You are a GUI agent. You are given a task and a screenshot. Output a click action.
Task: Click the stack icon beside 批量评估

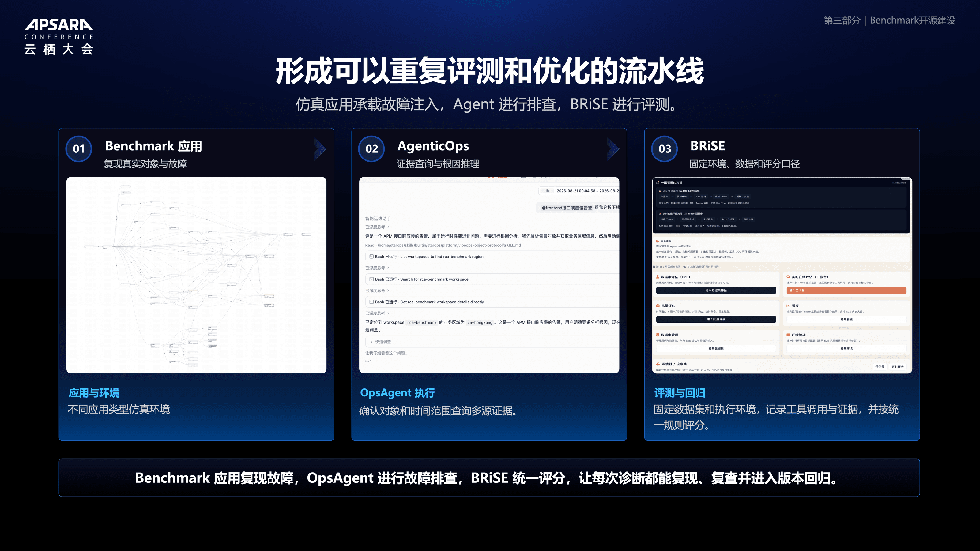658,306
